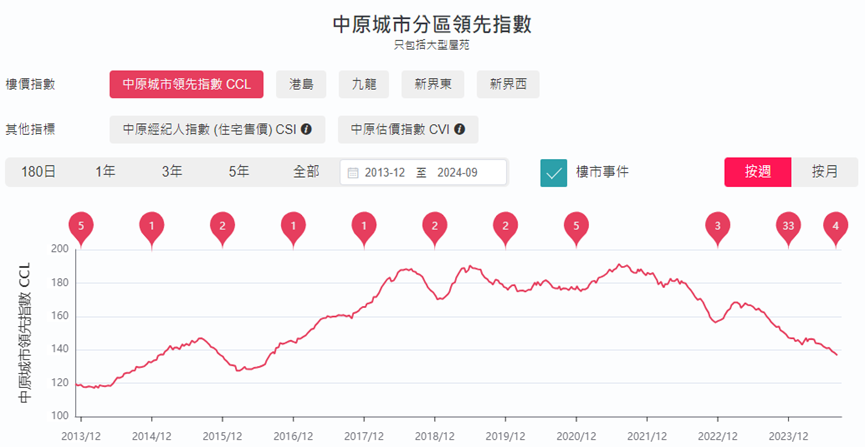Choose the 全部 time range
This screenshot has width=865, height=447.
tap(306, 172)
